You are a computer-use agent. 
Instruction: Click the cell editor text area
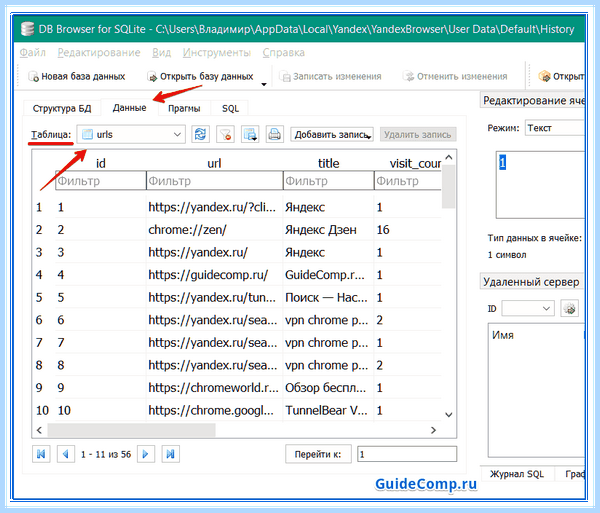(540, 185)
